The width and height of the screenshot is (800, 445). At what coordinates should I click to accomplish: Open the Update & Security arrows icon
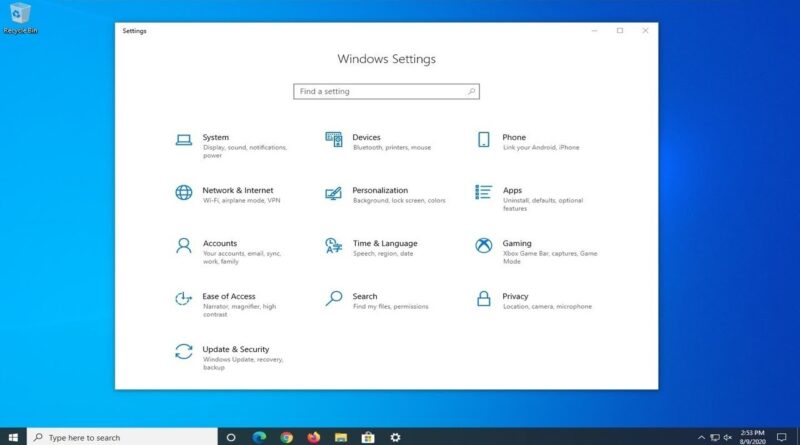click(x=184, y=352)
